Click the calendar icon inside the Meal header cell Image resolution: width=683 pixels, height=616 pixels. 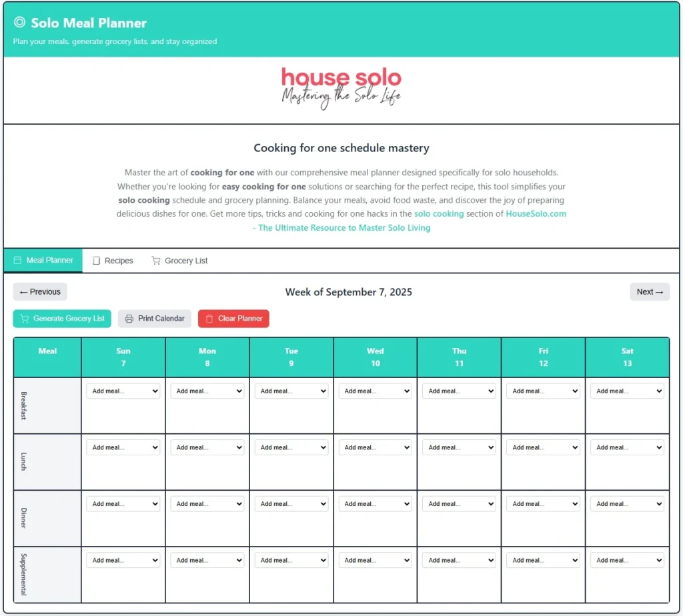point(47,357)
